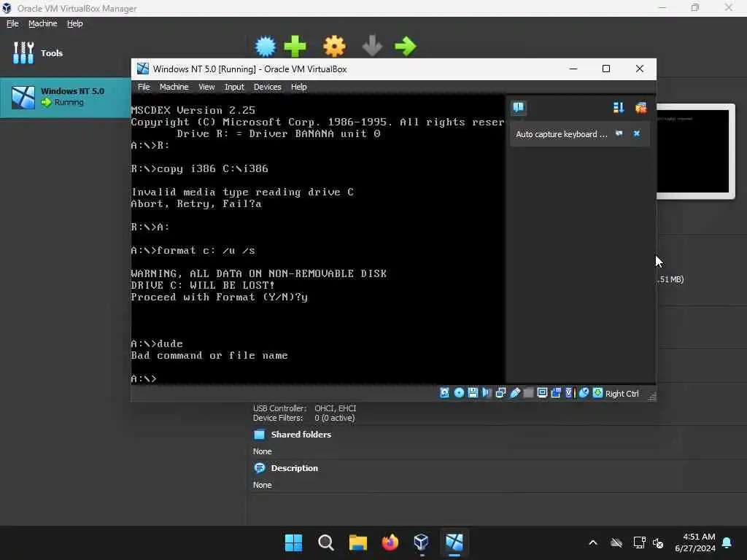Click the network tray icon
Viewport: 747px width, 560px height.
tap(639, 542)
